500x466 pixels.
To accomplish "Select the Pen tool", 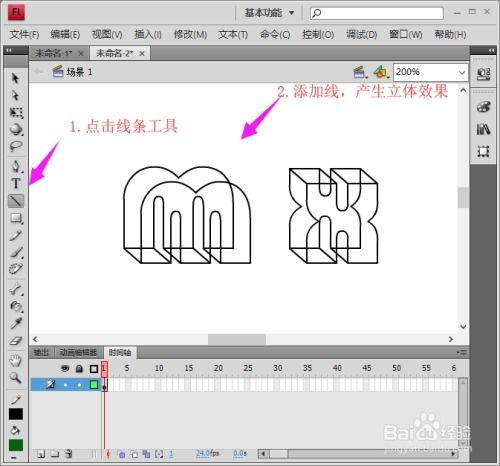I will 16,166.
